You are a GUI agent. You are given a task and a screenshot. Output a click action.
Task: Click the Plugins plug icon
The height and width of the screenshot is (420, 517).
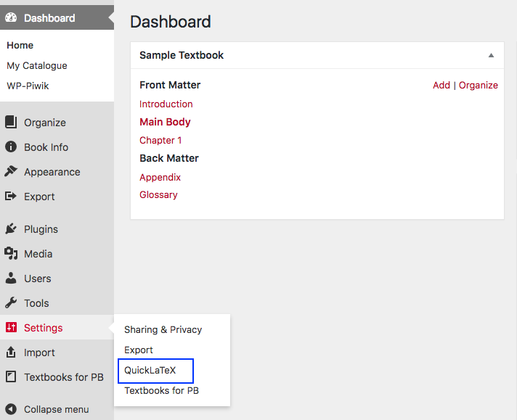click(11, 229)
